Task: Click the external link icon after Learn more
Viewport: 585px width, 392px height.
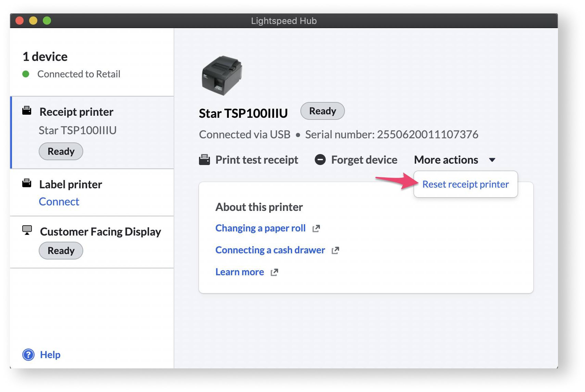Action: click(x=274, y=273)
